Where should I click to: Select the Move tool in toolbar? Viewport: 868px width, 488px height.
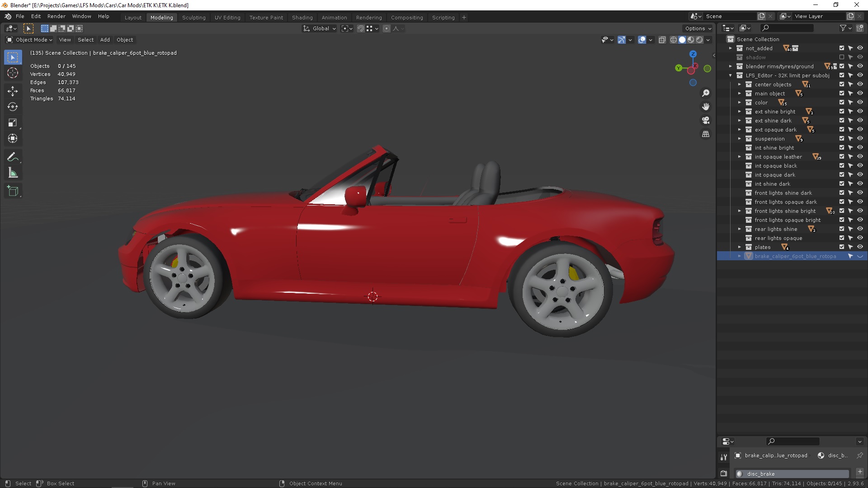coord(13,91)
